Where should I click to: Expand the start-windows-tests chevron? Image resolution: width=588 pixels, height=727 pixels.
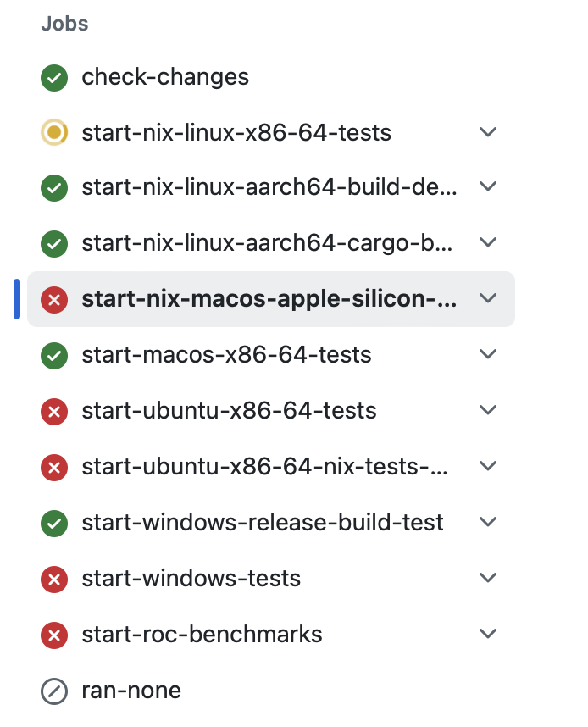tap(488, 578)
